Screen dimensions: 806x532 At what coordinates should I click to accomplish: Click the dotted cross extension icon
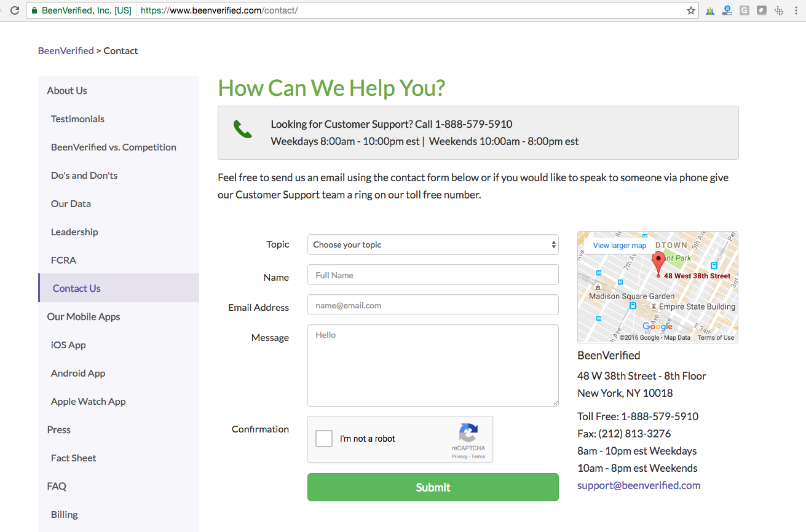(x=779, y=10)
